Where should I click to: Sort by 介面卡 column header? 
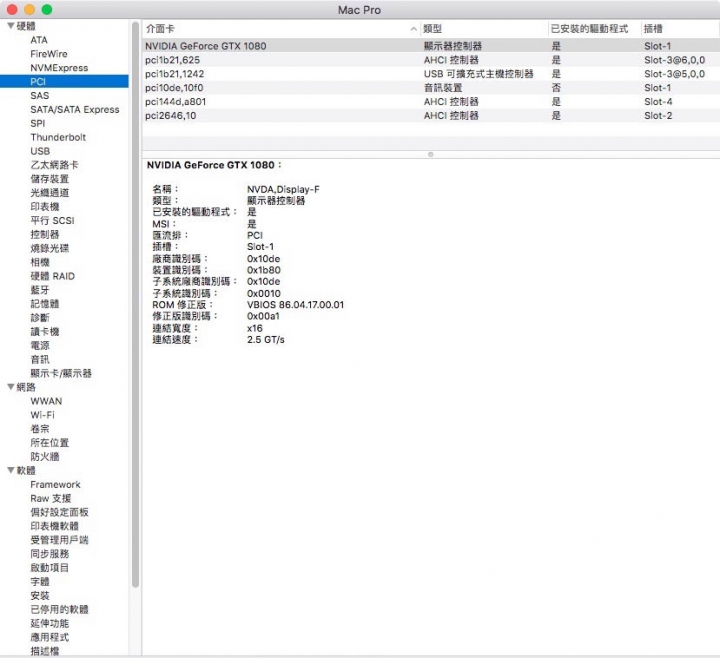pyautogui.click(x=281, y=29)
